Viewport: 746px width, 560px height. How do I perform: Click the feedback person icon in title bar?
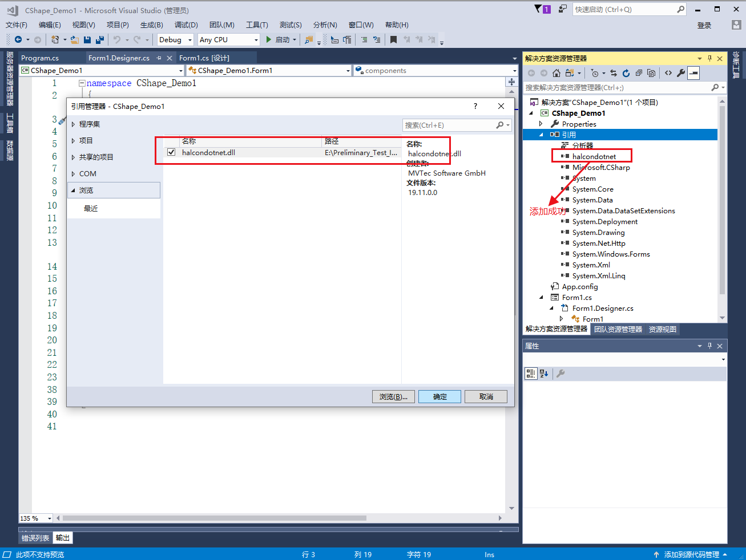pos(563,9)
